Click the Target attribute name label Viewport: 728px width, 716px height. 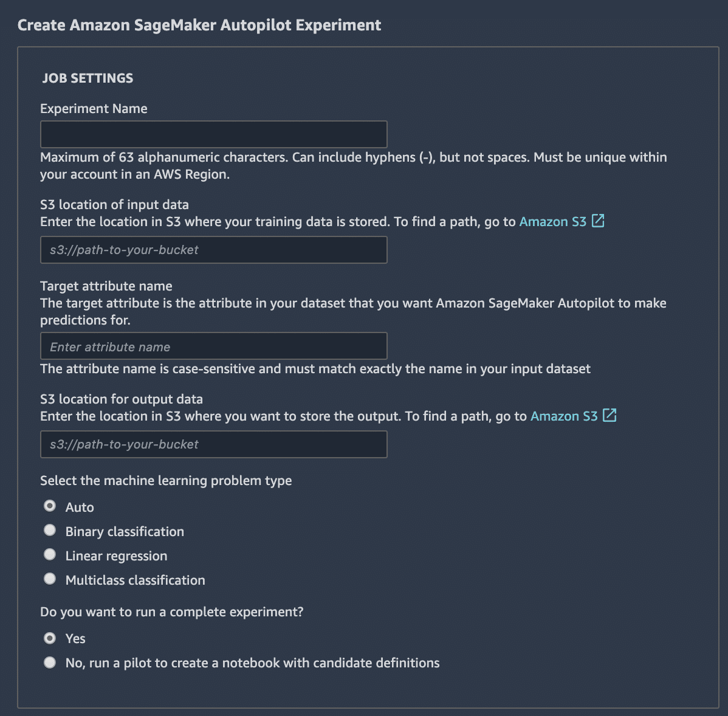point(106,286)
